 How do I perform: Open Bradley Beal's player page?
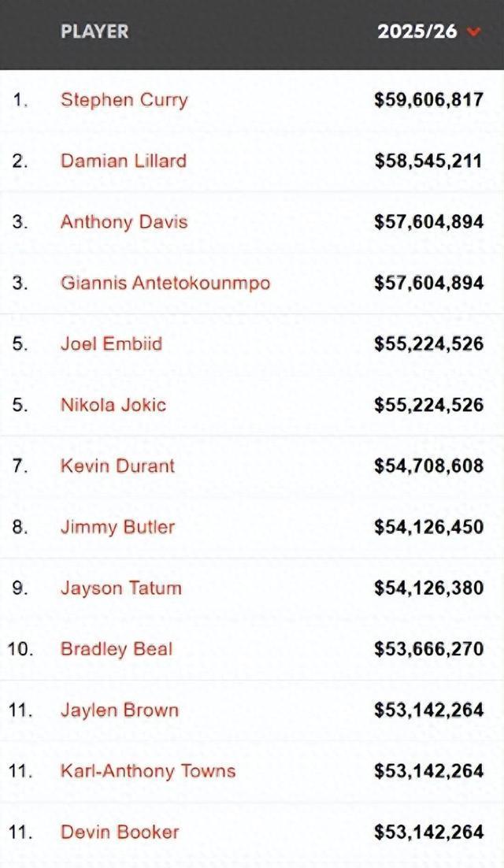[x=117, y=649]
